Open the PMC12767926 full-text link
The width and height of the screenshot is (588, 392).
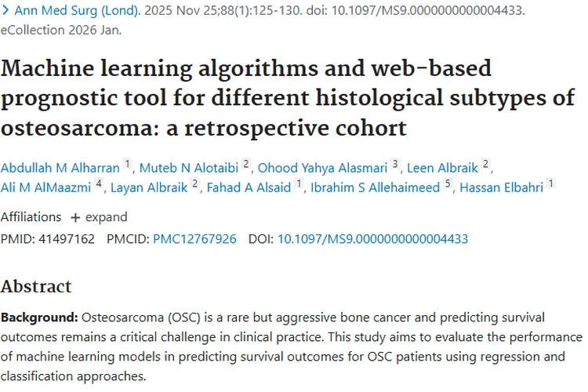(x=194, y=238)
